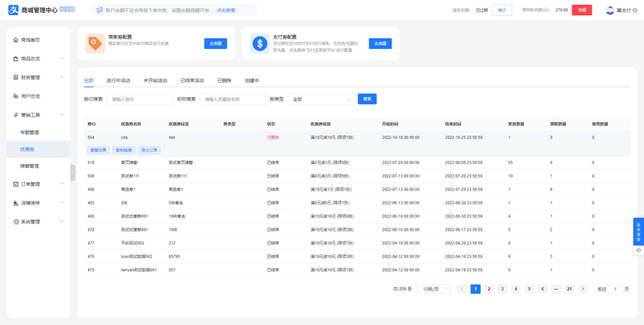This screenshot has width=644, height=325.
Task: Go to the previous page arrow
Action: pyautogui.click(x=462, y=289)
